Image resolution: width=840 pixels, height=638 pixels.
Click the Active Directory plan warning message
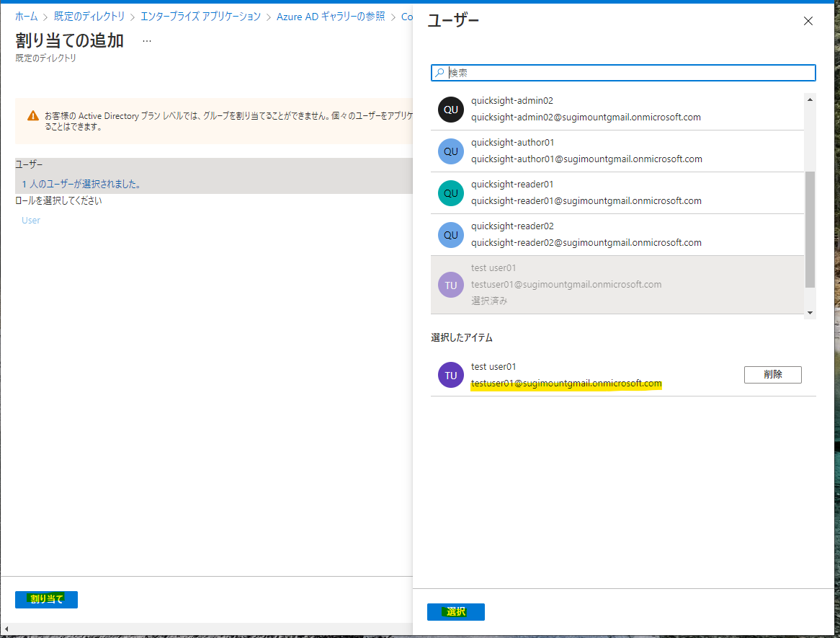tap(228, 121)
